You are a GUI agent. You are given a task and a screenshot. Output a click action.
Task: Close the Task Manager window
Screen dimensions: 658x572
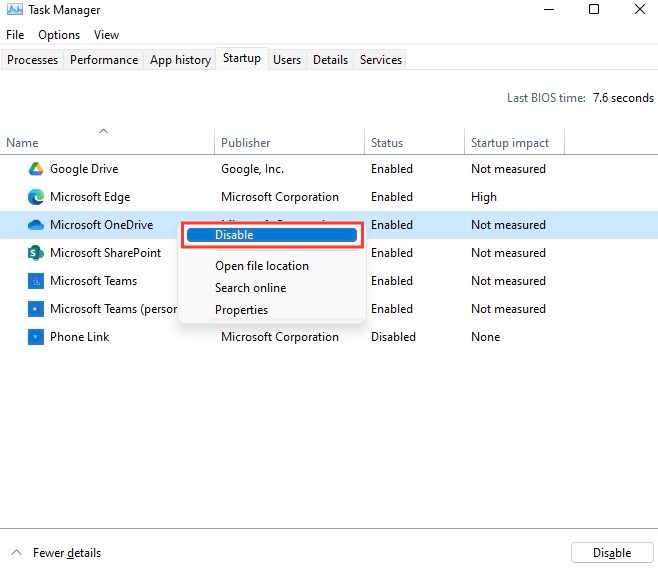point(640,9)
